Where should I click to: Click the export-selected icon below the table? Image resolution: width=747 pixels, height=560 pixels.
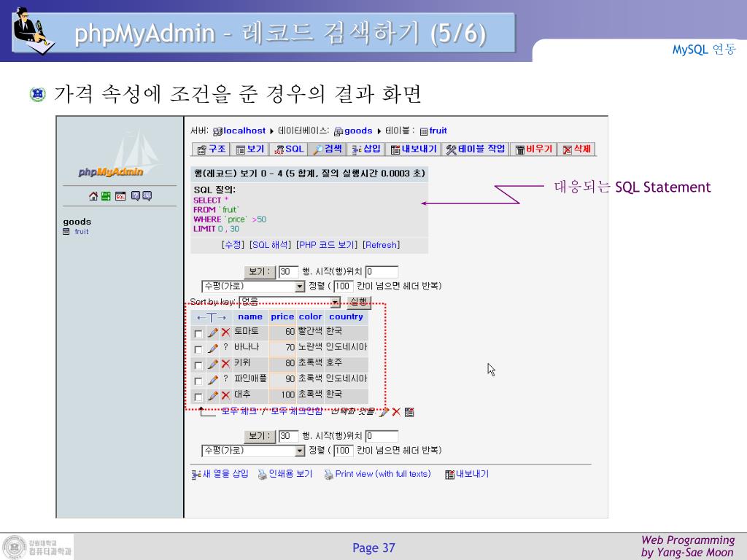click(409, 412)
